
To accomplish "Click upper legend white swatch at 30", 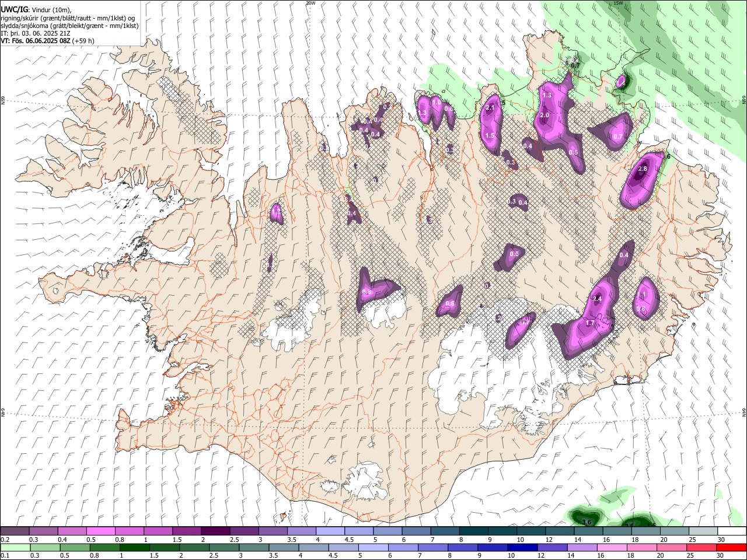I will [x=732, y=531].
